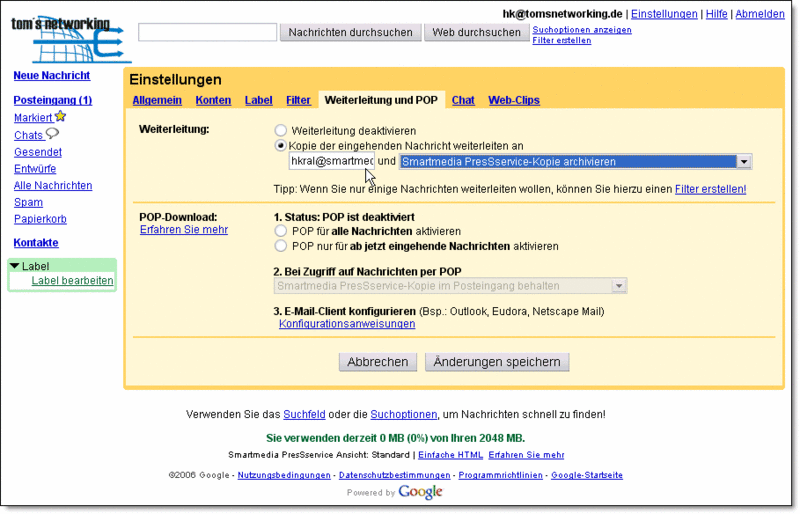Enable POP für alle Nachrichten

coord(281,231)
